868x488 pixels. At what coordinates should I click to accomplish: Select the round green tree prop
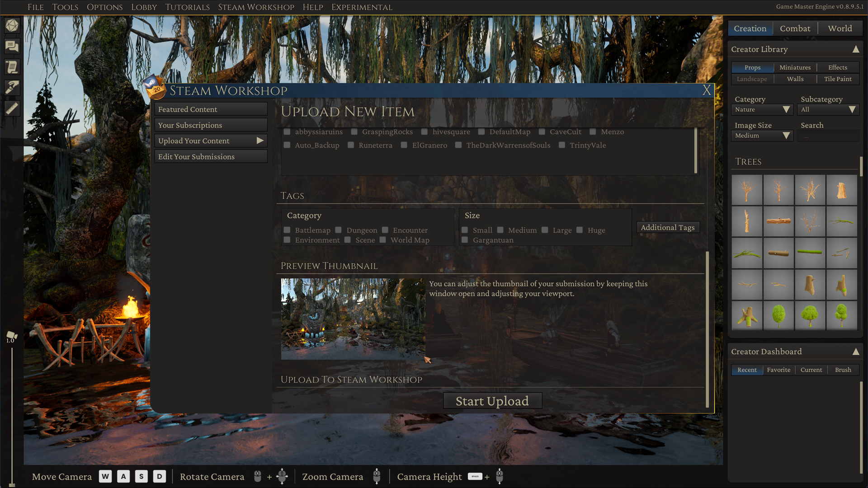point(778,315)
